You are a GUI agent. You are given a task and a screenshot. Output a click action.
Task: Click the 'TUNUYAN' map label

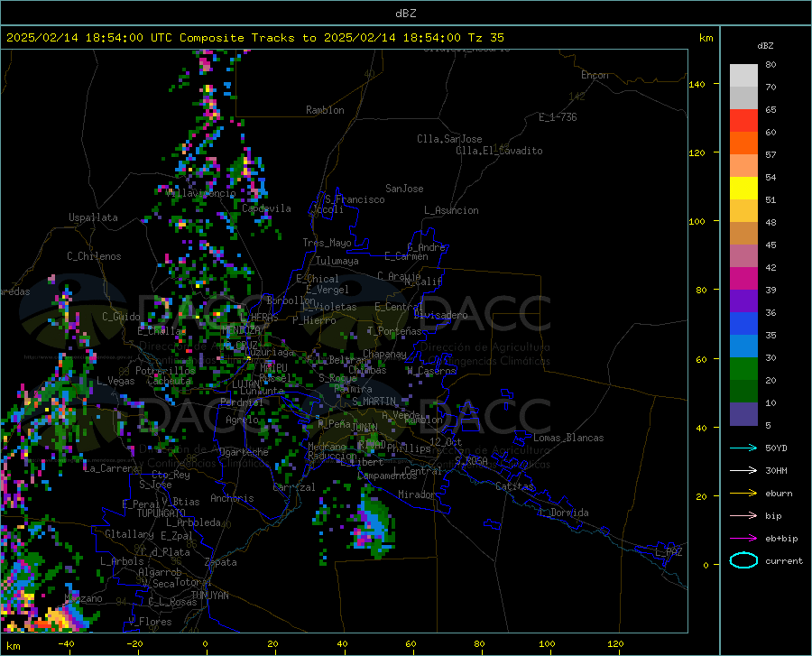point(209,596)
